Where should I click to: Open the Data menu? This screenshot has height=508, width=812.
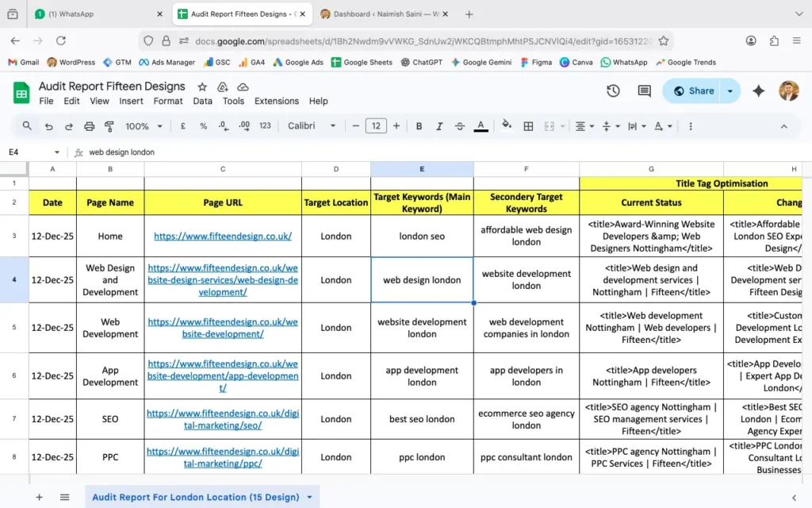[202, 101]
